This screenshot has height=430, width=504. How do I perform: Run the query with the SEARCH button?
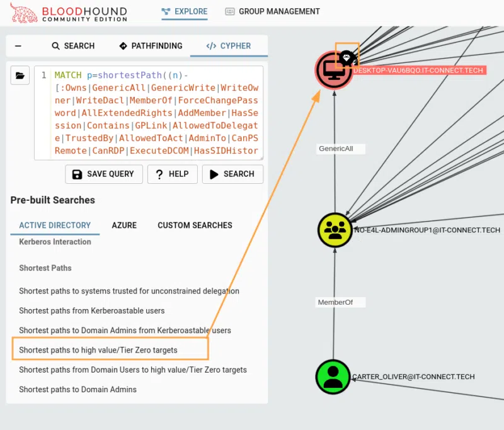coord(232,174)
